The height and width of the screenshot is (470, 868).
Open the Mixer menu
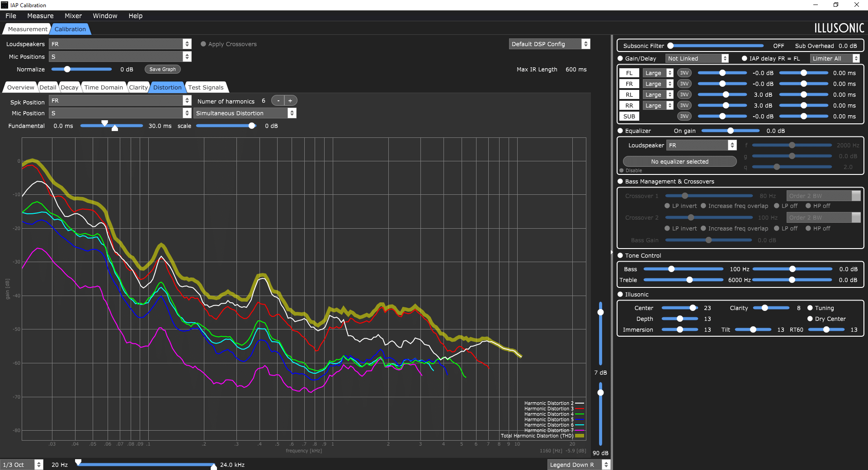[x=73, y=16]
